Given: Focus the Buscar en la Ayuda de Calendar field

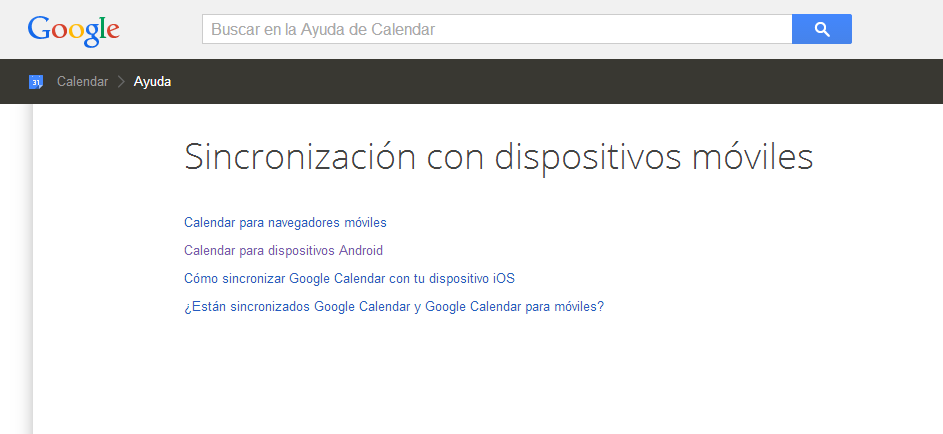Looking at the screenshot, I should click(497, 29).
